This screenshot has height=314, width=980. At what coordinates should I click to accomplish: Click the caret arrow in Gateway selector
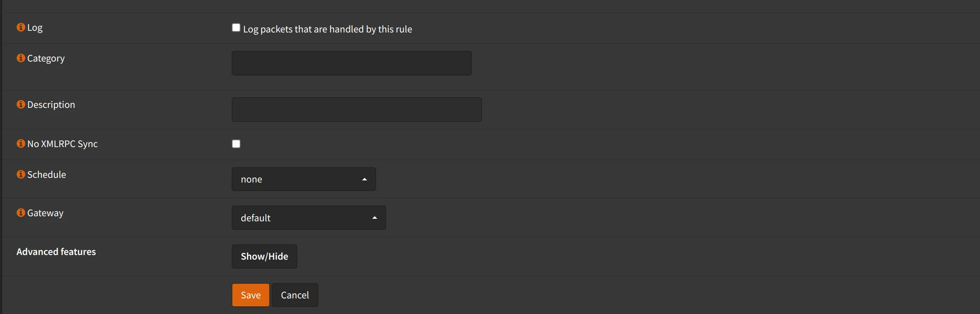tap(375, 218)
